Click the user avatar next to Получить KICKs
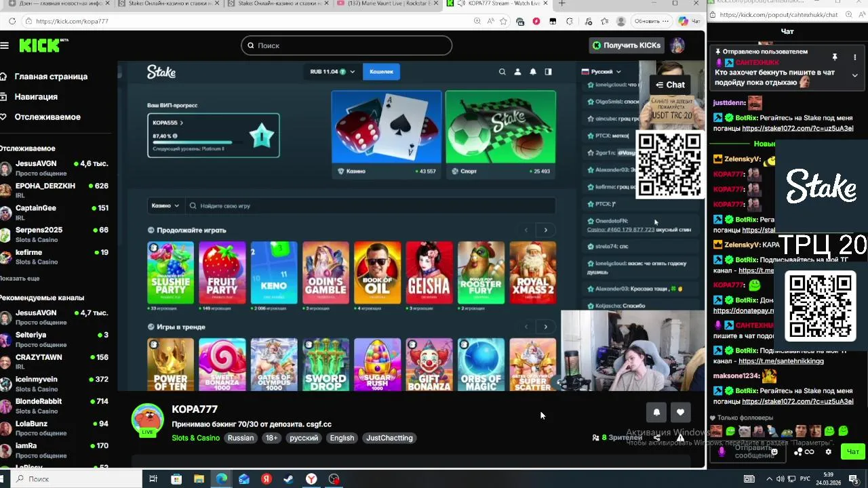868x488 pixels. coord(677,45)
